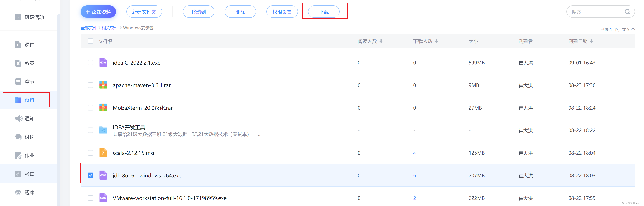Click file name VMware-workstation-full-16.1.0-17198959.exe
The image size is (644, 206).
(x=170, y=198)
